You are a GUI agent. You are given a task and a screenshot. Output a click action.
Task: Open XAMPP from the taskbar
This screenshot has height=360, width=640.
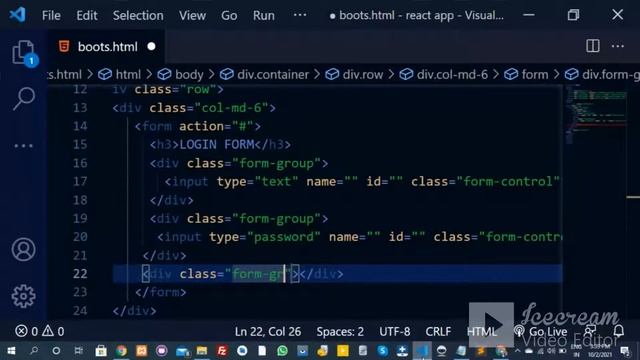coord(141,351)
